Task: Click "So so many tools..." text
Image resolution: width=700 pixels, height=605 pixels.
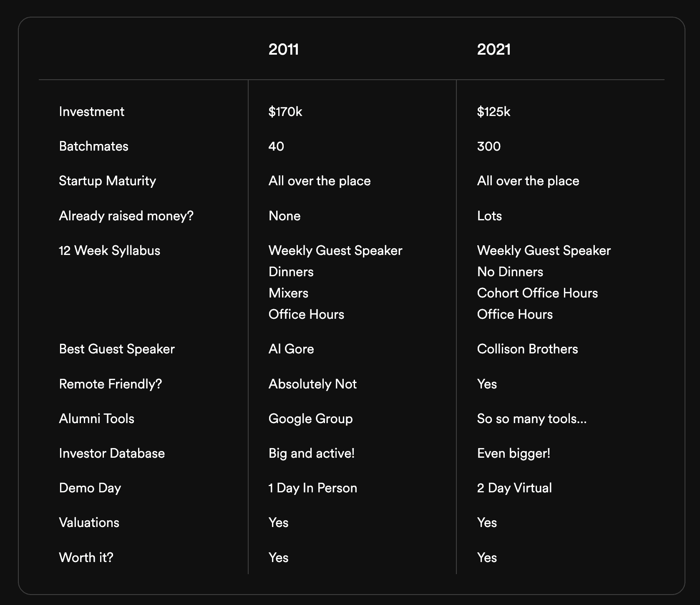Action: coord(532,419)
